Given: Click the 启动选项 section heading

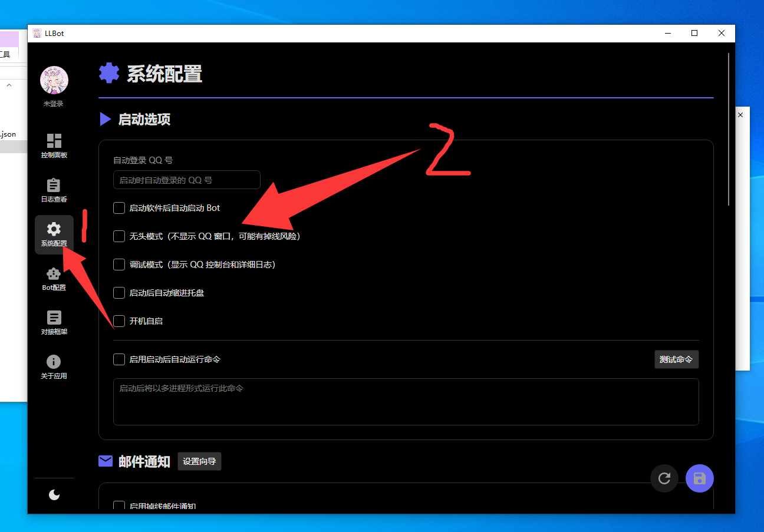Looking at the screenshot, I should (x=144, y=120).
